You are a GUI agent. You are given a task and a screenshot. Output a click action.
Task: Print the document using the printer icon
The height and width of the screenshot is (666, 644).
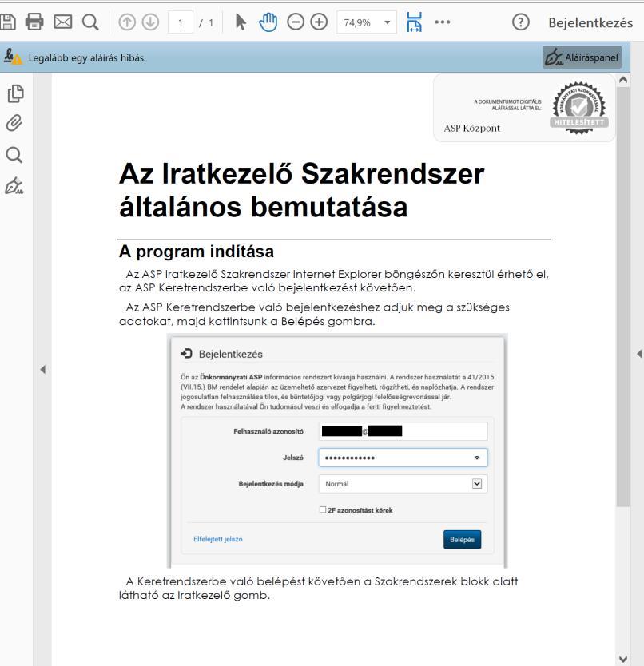click(x=34, y=22)
